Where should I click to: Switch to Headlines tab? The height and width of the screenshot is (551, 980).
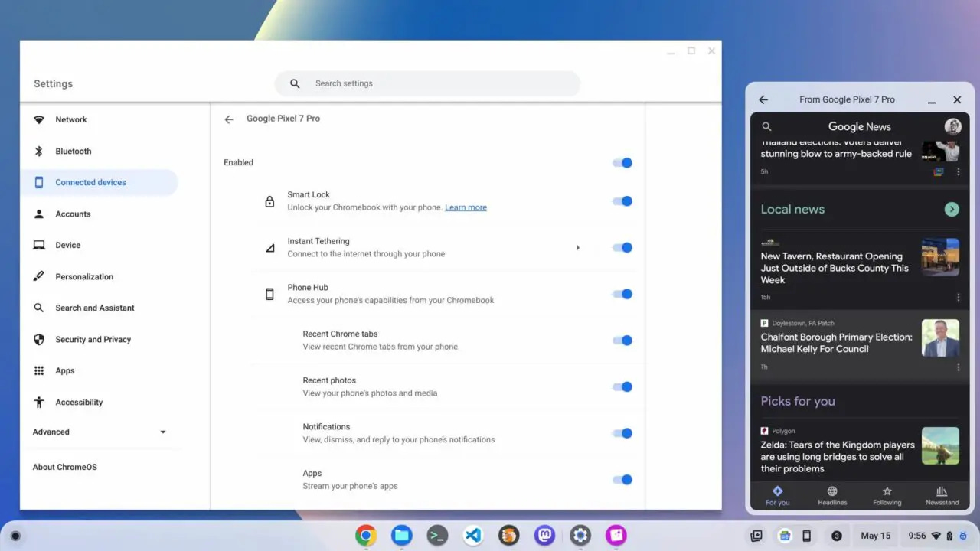tap(832, 496)
